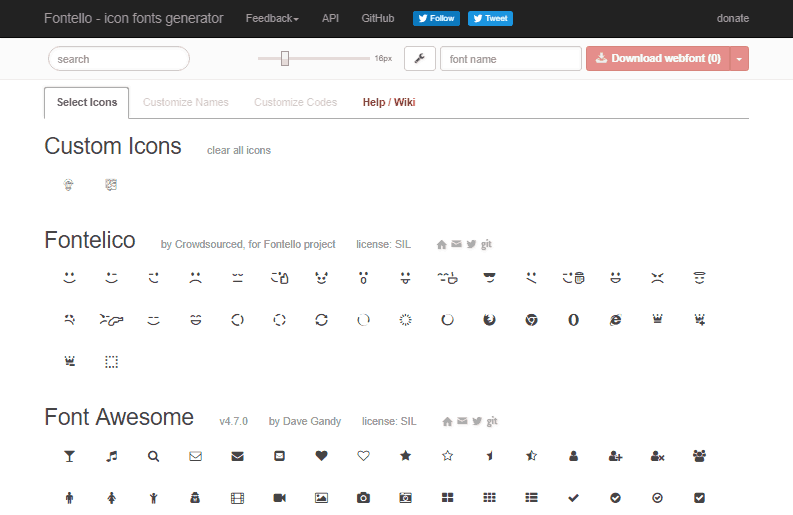This screenshot has width=793, height=515.
Task: Focus the font name input field
Action: click(511, 59)
